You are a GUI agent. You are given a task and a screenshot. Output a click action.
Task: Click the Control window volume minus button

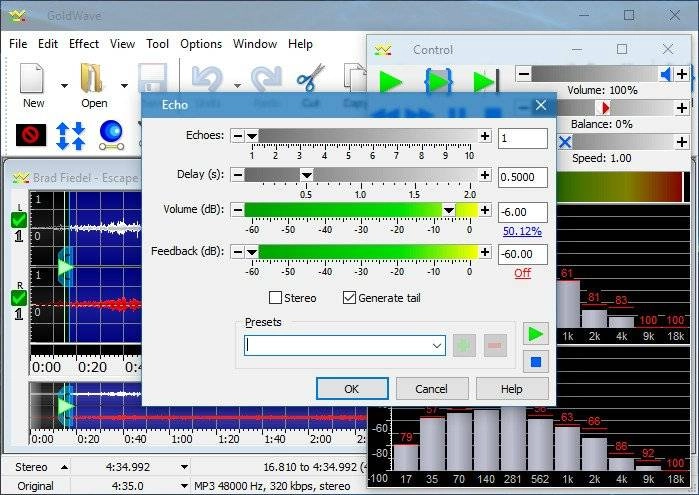pyautogui.click(x=524, y=74)
